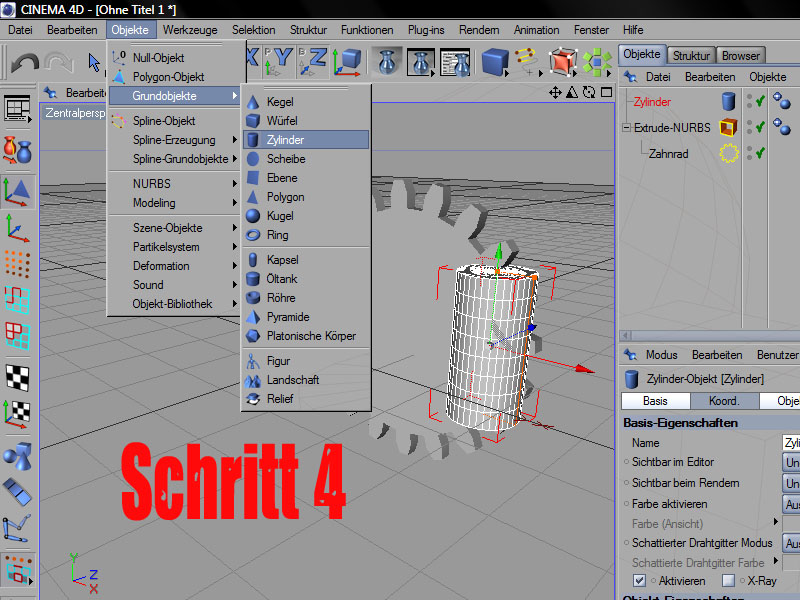Toggle the Z axis lock icon
The width and height of the screenshot is (800, 600).
(312, 61)
